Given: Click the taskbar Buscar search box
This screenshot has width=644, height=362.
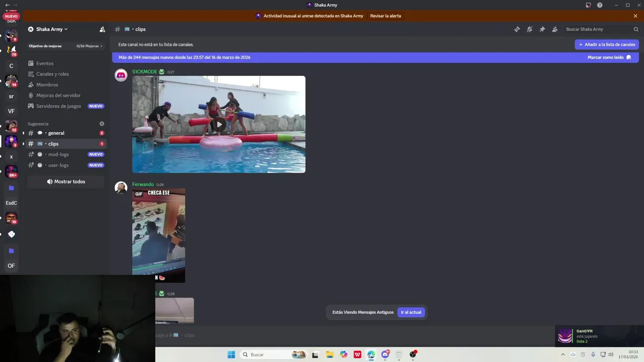Looking at the screenshot, I should pyautogui.click(x=273, y=354).
